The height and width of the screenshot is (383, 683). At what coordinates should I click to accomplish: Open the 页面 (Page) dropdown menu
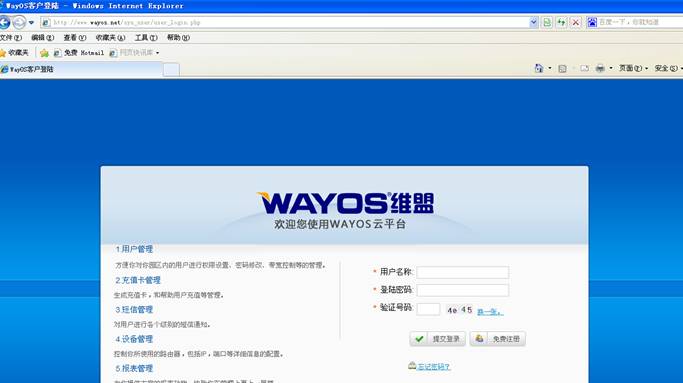click(x=633, y=68)
